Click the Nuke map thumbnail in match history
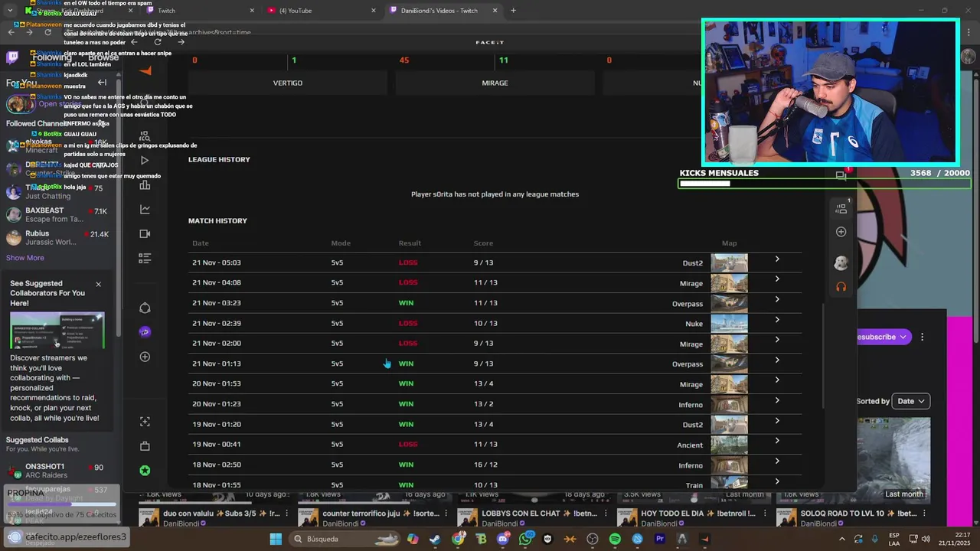Screen dimensions: 980x551 (x=729, y=323)
